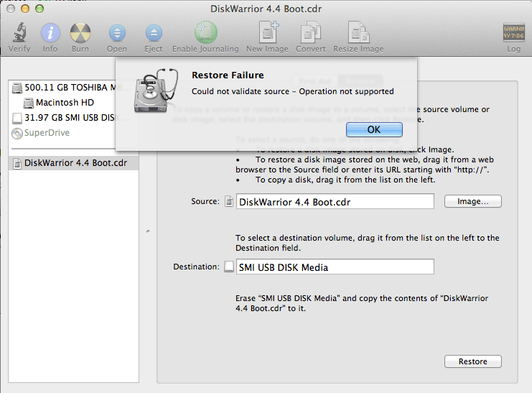
Task: Click the gray close window button
Action: click(11, 9)
